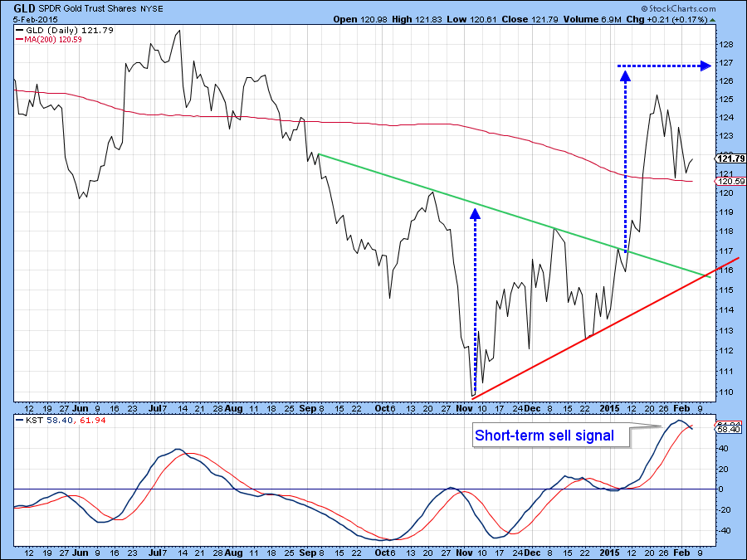747x560 pixels.
Task: Click the 128 price axis label
Action: [725, 45]
